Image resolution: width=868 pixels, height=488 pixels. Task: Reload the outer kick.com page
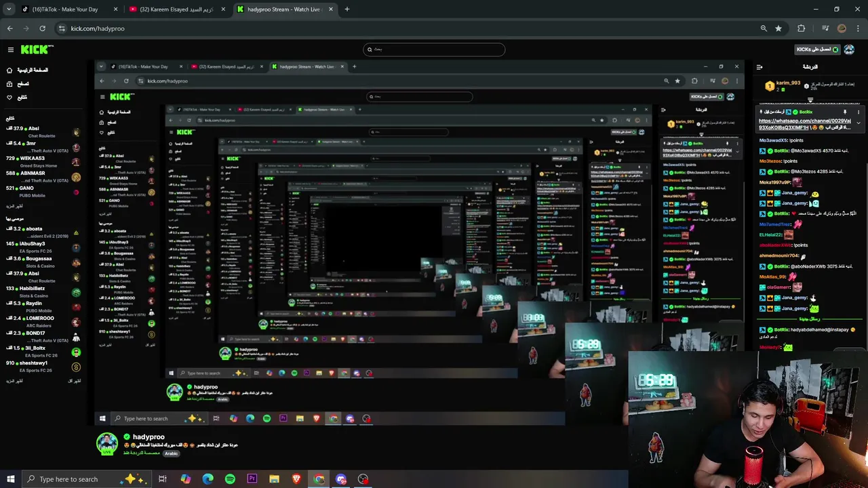tap(42, 28)
